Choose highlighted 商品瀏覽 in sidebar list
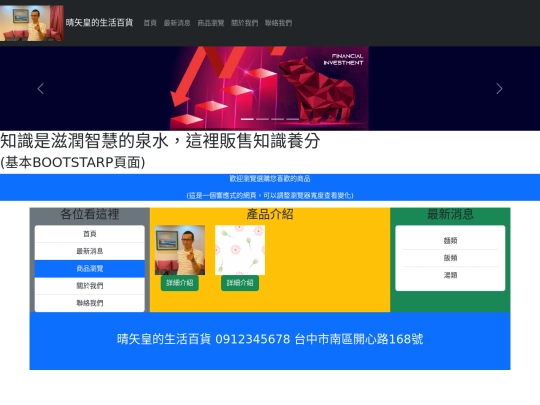The width and height of the screenshot is (540, 405). [x=90, y=269]
